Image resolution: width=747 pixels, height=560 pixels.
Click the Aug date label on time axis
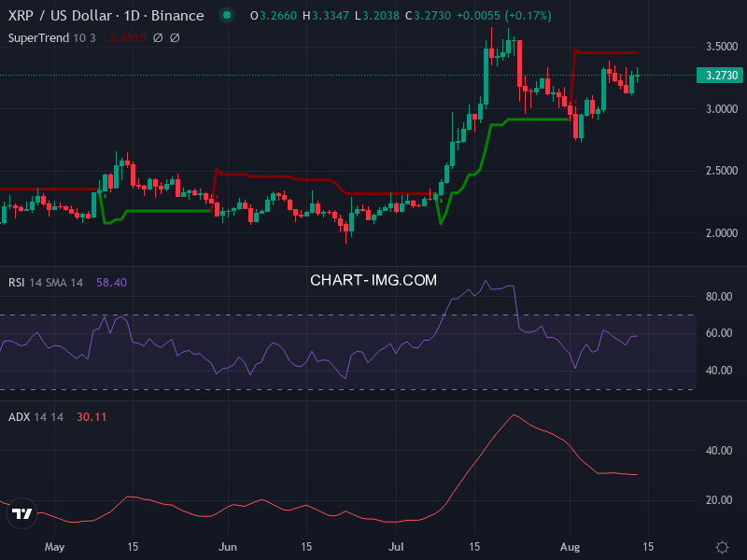coord(570,547)
